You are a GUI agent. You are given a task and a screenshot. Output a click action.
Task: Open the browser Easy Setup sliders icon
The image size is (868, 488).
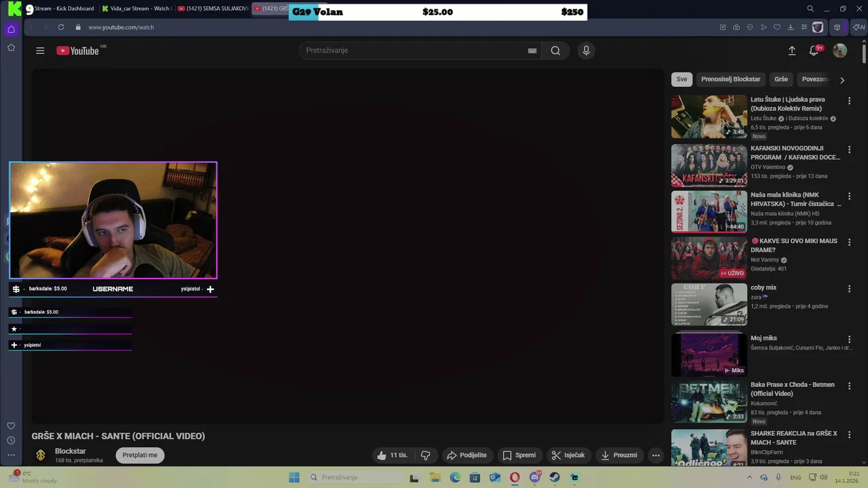[x=804, y=27]
